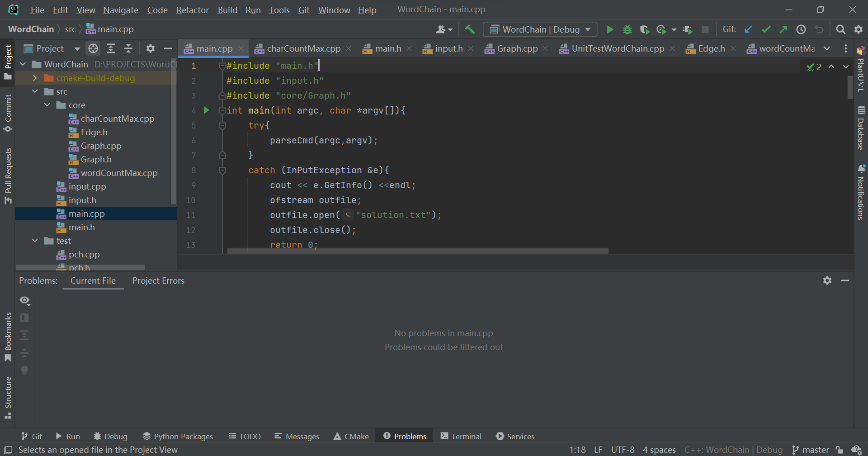Hide the Problems panel
Image resolution: width=868 pixels, height=456 pixels.
845,280
